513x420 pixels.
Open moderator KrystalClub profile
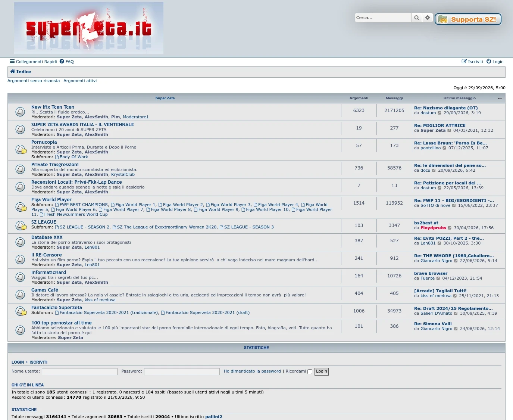click(123, 174)
